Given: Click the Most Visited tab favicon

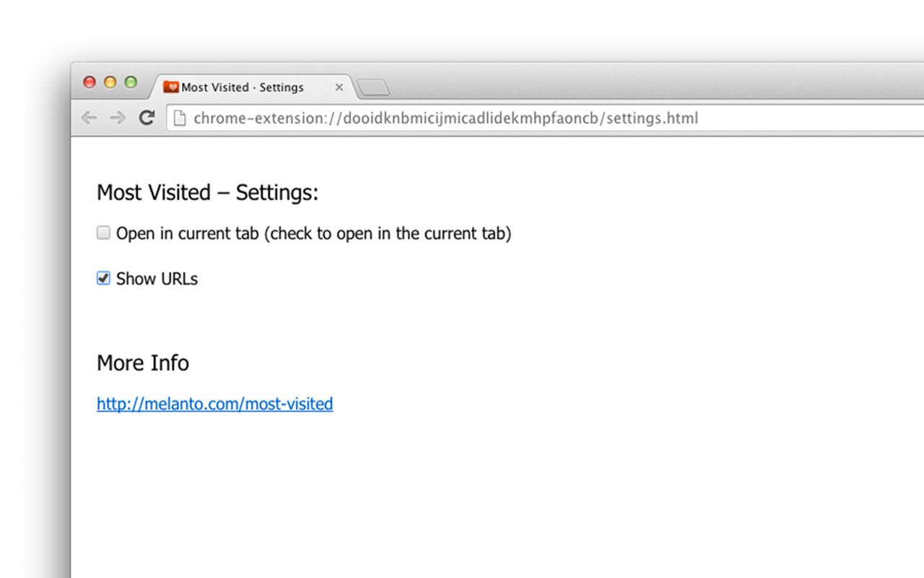Looking at the screenshot, I should (x=171, y=87).
